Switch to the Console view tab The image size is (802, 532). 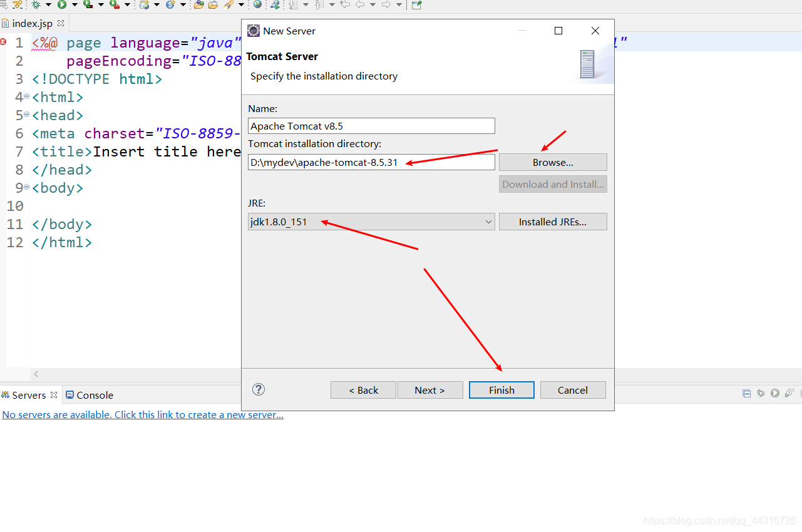pyautogui.click(x=90, y=395)
